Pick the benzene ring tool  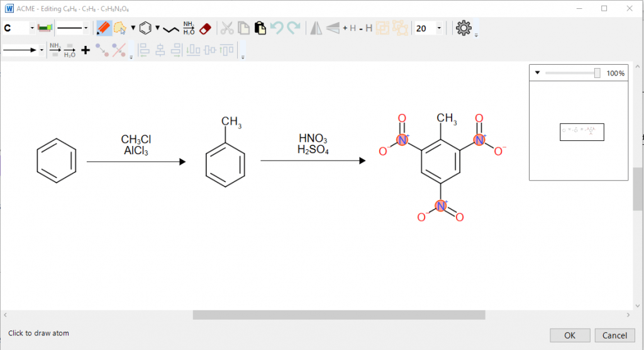pyautogui.click(x=145, y=28)
